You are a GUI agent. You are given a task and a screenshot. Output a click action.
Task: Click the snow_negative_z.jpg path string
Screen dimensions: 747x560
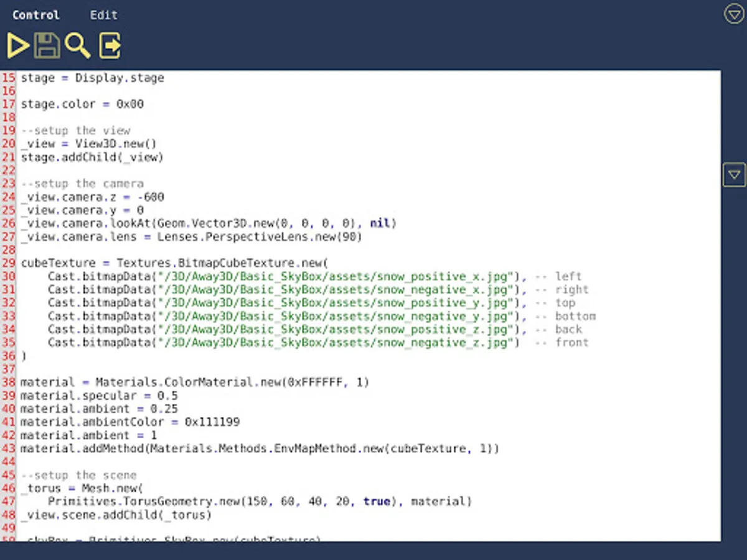pos(336,343)
